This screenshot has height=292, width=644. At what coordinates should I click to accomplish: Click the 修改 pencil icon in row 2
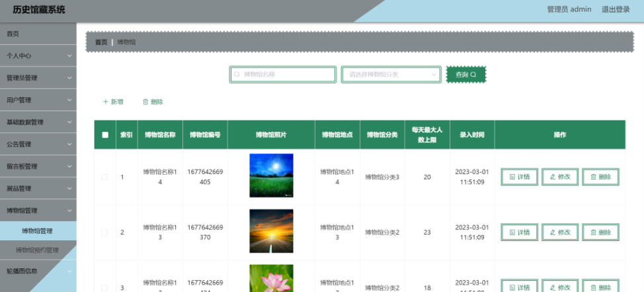coord(553,232)
